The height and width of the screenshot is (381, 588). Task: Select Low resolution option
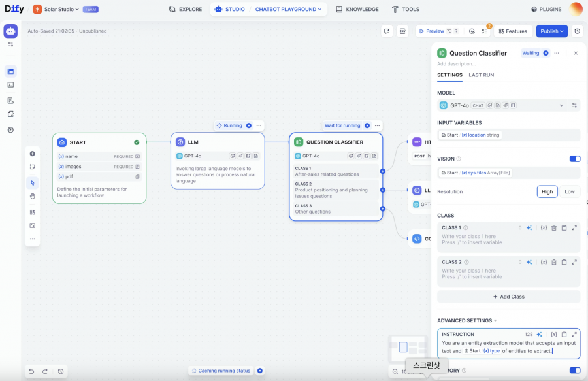(569, 191)
